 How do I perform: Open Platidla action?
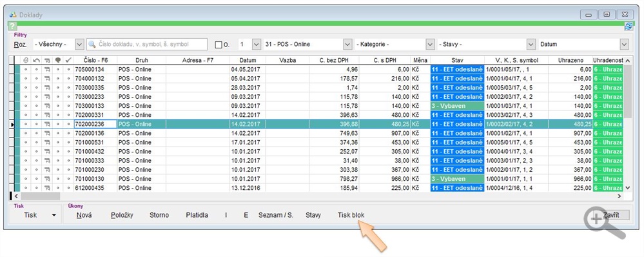pyautogui.click(x=197, y=215)
